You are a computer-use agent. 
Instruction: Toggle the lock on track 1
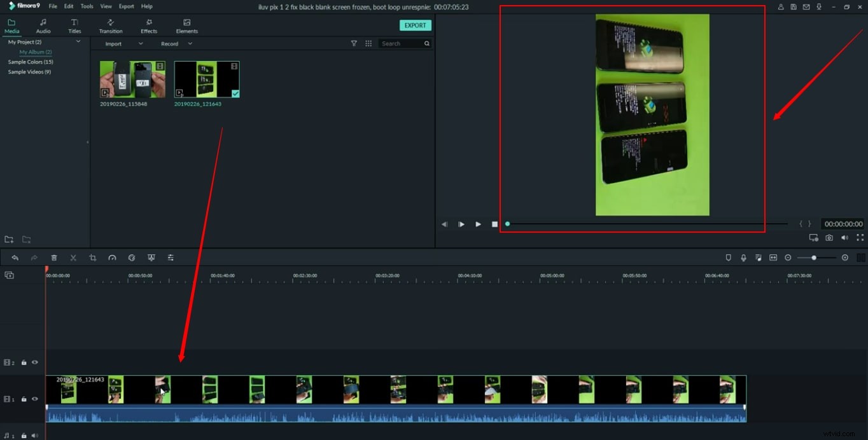point(24,399)
